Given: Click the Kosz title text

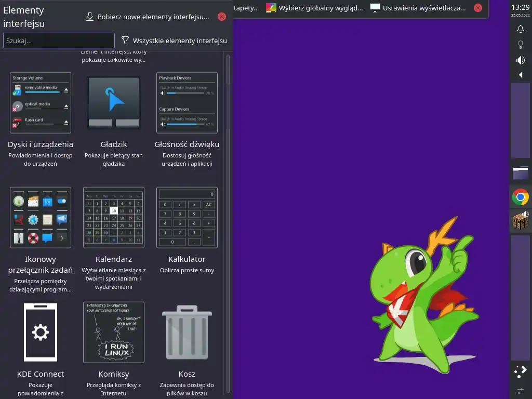Looking at the screenshot, I should tap(187, 374).
